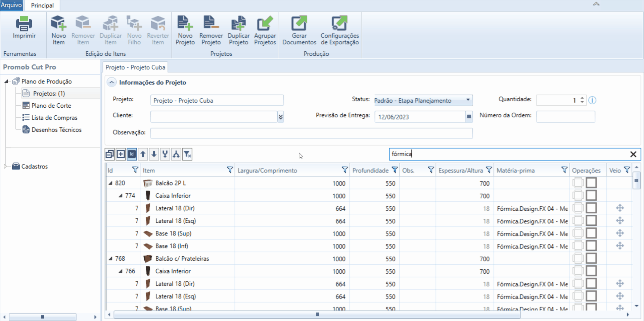The width and height of the screenshot is (644, 321).
Task: Filter the Largura/Comprimento column
Action: (x=344, y=170)
